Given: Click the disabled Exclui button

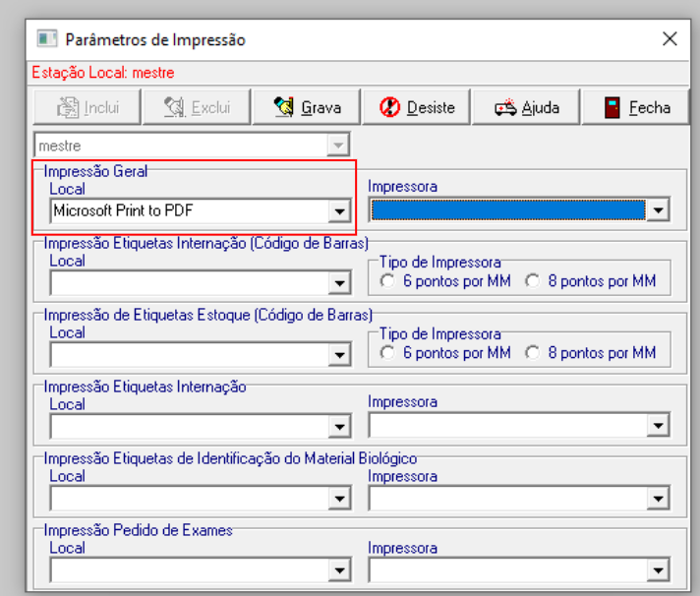Looking at the screenshot, I should [197, 107].
